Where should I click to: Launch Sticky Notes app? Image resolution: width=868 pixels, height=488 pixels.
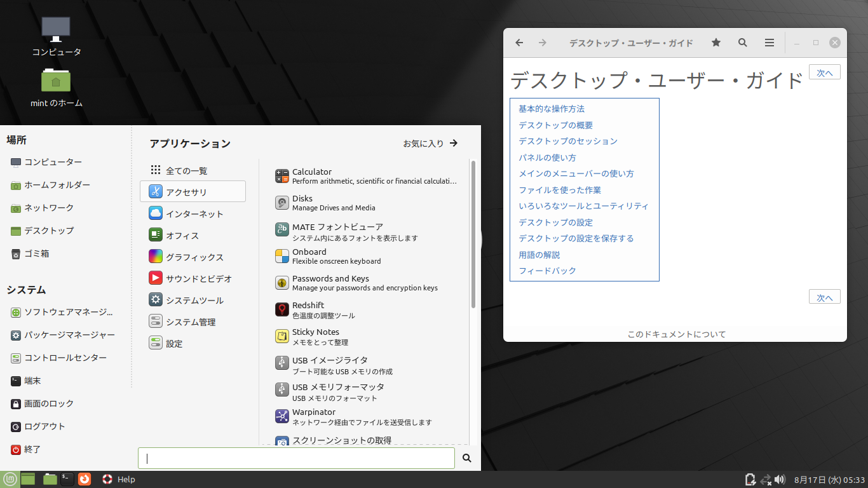315,336
